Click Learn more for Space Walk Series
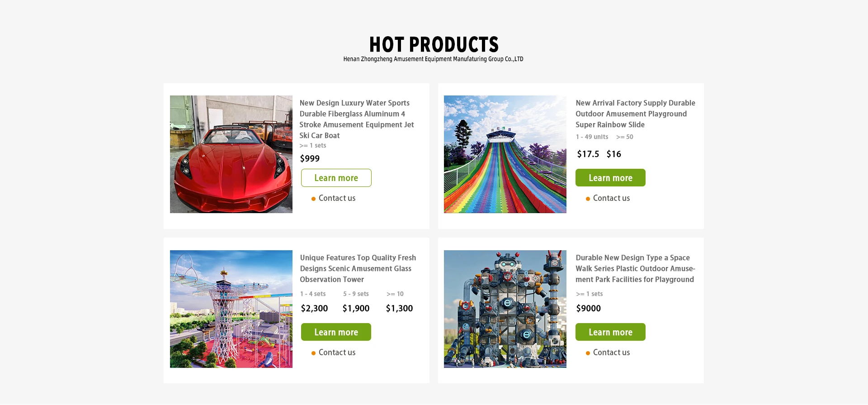868x405 pixels. click(x=610, y=332)
